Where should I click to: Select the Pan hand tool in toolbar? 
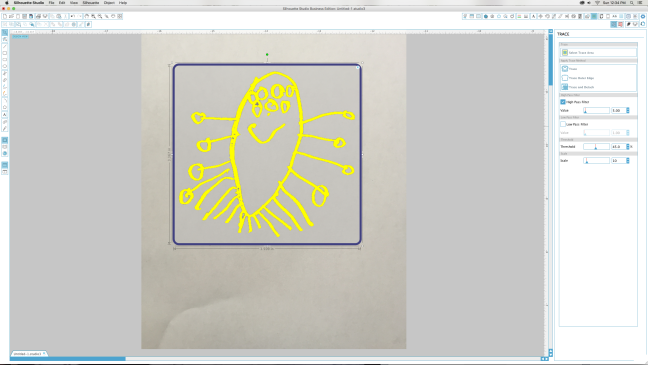[x=86, y=16]
